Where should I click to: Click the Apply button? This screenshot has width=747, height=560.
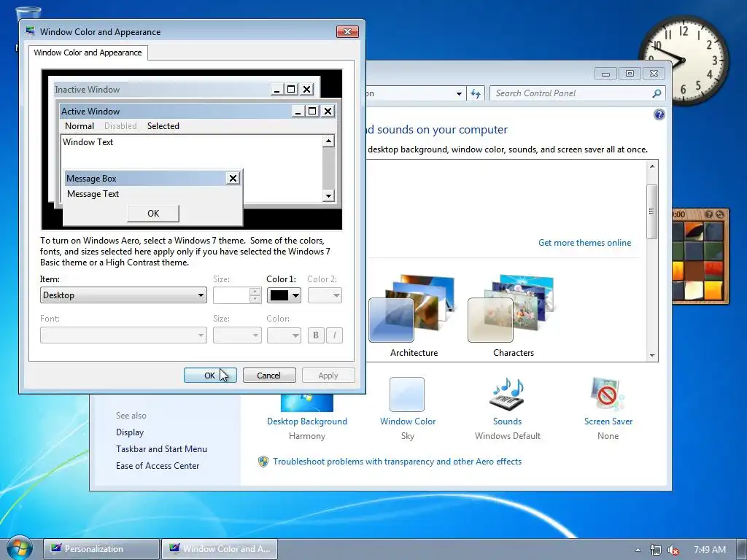tap(328, 376)
